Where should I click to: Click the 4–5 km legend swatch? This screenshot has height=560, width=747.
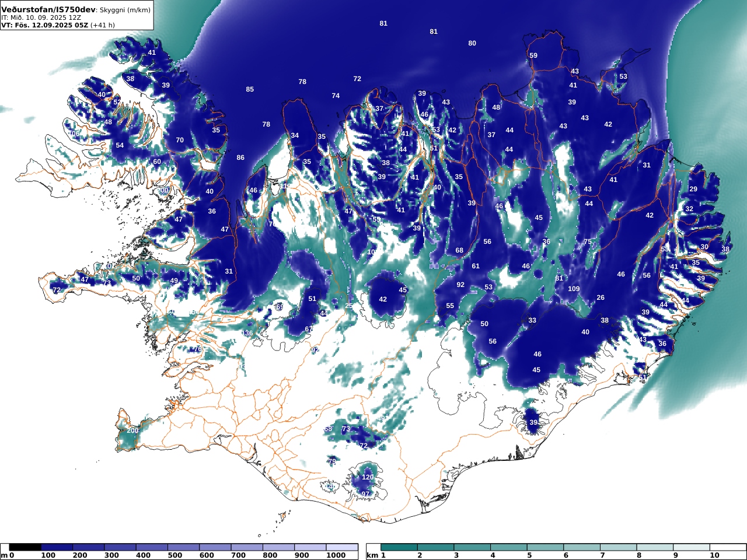(508, 547)
